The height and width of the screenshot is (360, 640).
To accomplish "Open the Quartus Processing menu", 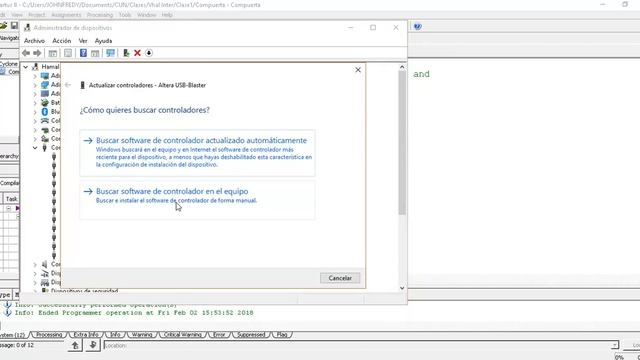I will pyautogui.click(x=100, y=15).
